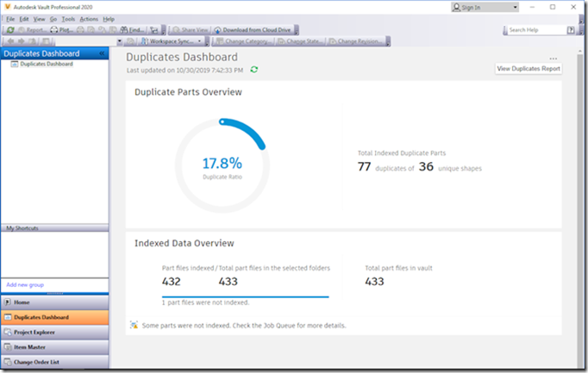
Task: Click the Workspace Sync toolbar button
Action: [x=167, y=41]
